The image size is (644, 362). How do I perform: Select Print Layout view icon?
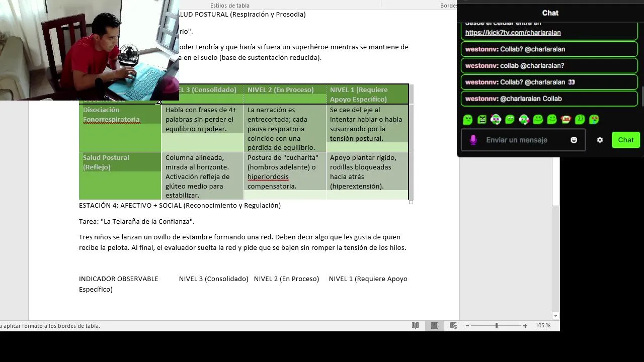(x=435, y=326)
